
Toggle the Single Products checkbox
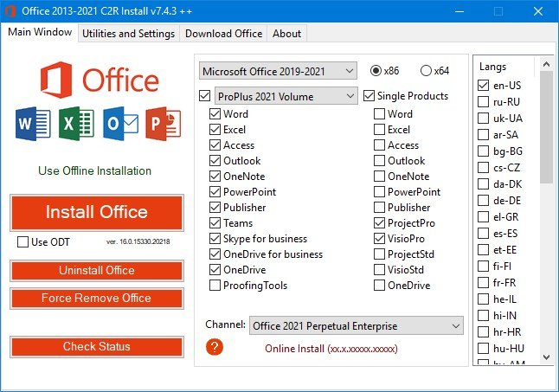369,96
